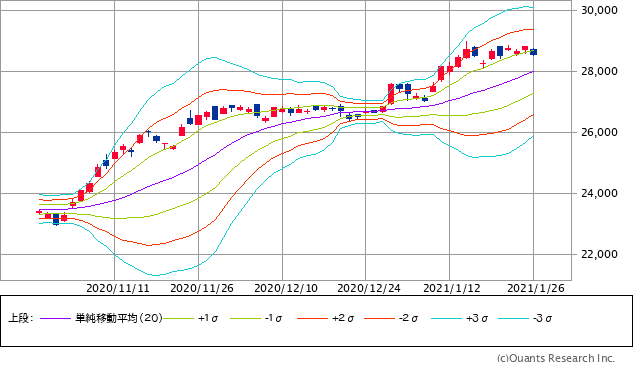Click the 26,000 price axis label
Image resolution: width=633 pixels, height=373 pixels.
tap(599, 132)
